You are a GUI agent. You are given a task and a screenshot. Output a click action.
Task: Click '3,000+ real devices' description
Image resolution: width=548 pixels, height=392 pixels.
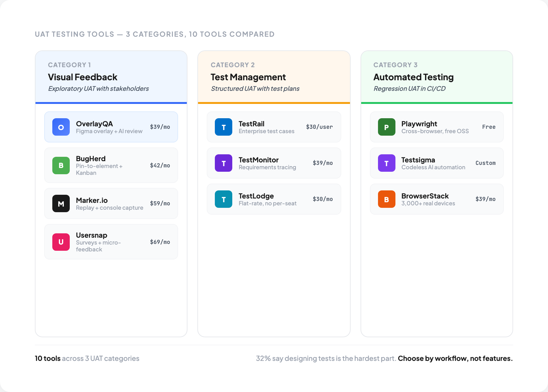point(428,203)
